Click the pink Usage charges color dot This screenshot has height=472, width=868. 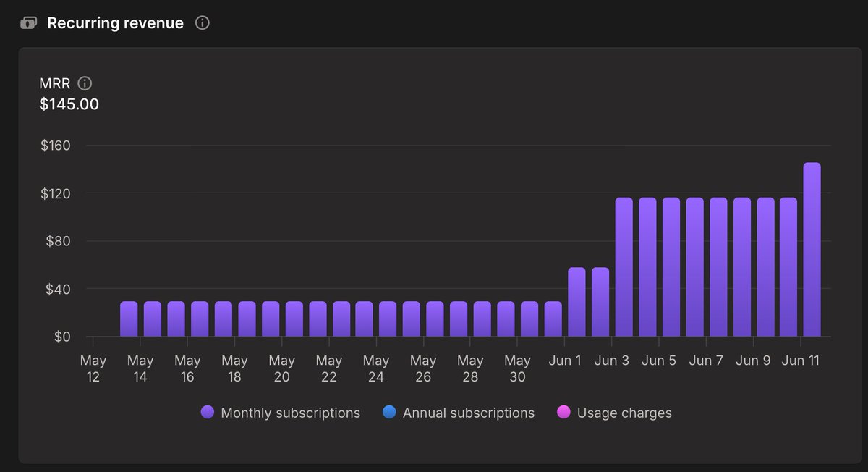[563, 413]
